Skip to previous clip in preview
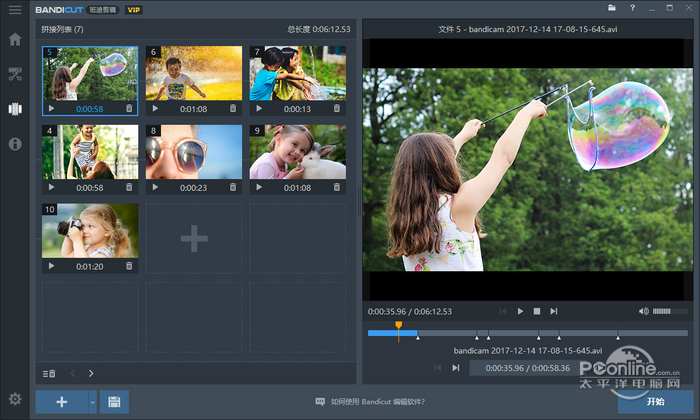 coord(503,311)
